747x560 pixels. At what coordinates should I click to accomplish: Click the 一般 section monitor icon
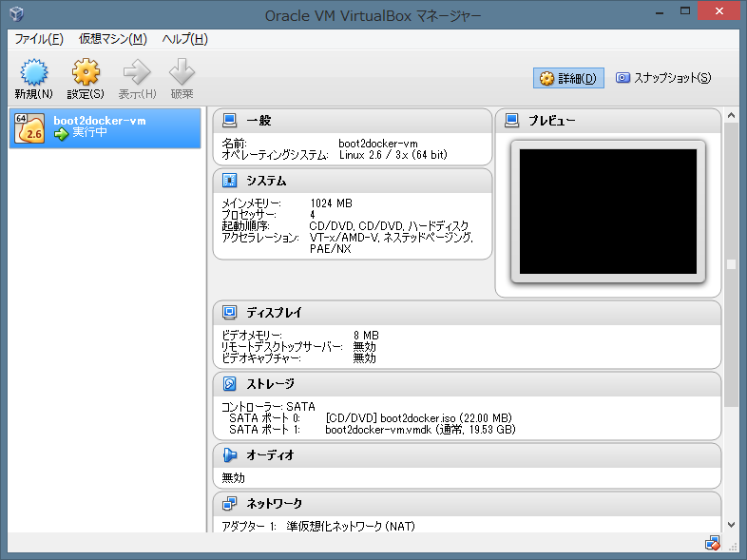(230, 121)
